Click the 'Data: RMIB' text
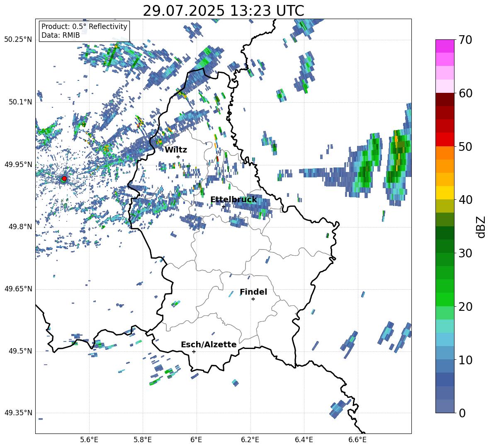 [61, 35]
